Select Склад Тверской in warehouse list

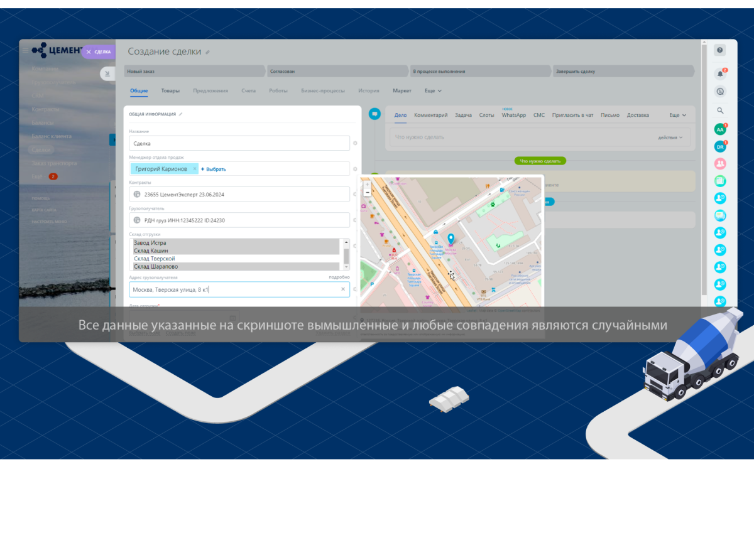pyautogui.click(x=237, y=259)
